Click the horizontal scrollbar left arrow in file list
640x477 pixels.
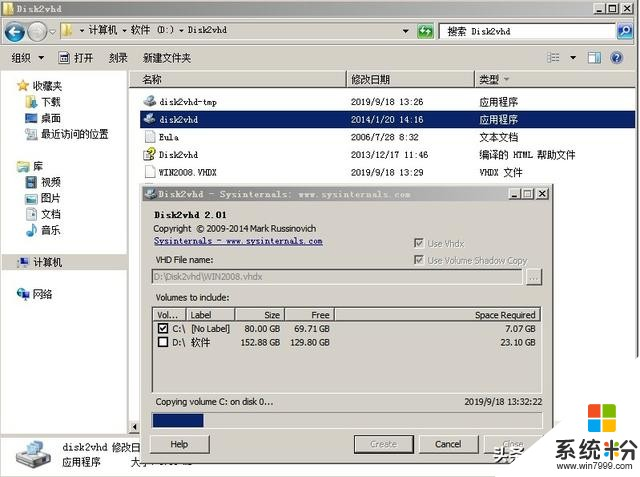[x=135, y=427]
